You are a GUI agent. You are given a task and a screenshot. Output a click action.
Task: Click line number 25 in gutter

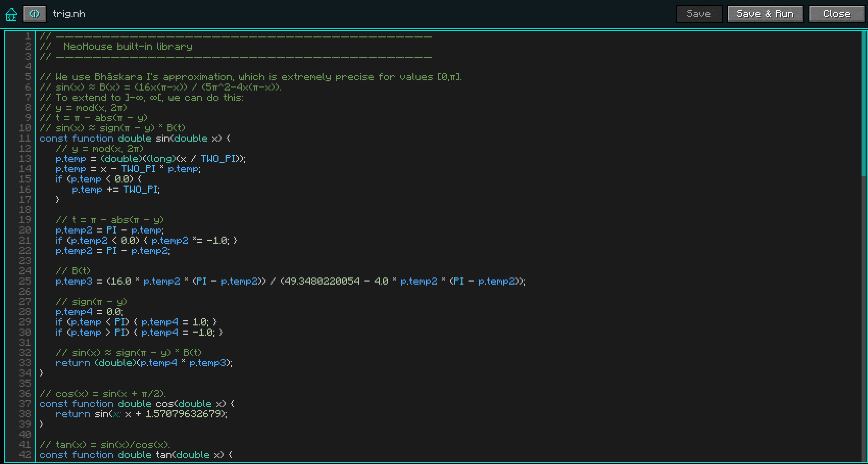pos(25,281)
